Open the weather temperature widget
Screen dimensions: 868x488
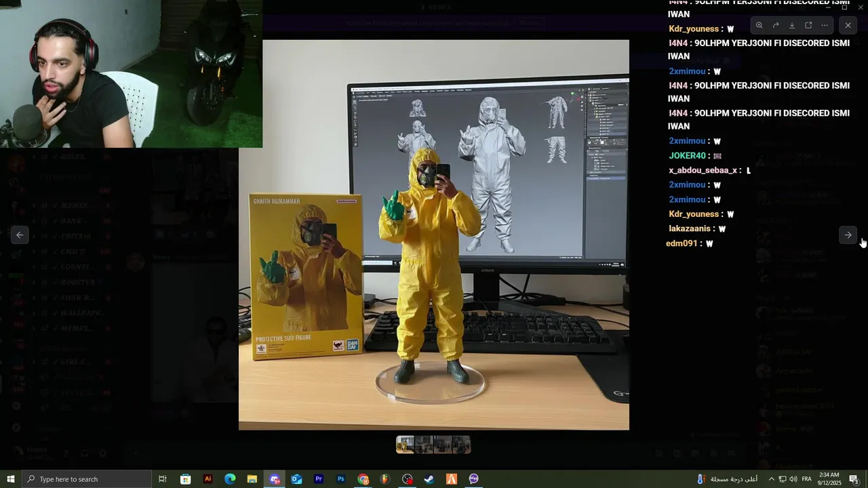point(728,479)
